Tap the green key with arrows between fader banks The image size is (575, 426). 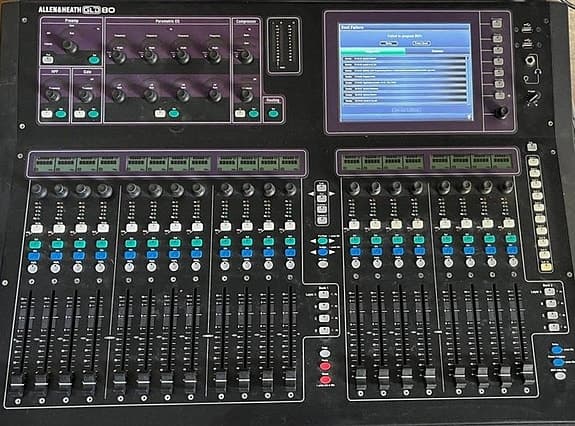322,241
